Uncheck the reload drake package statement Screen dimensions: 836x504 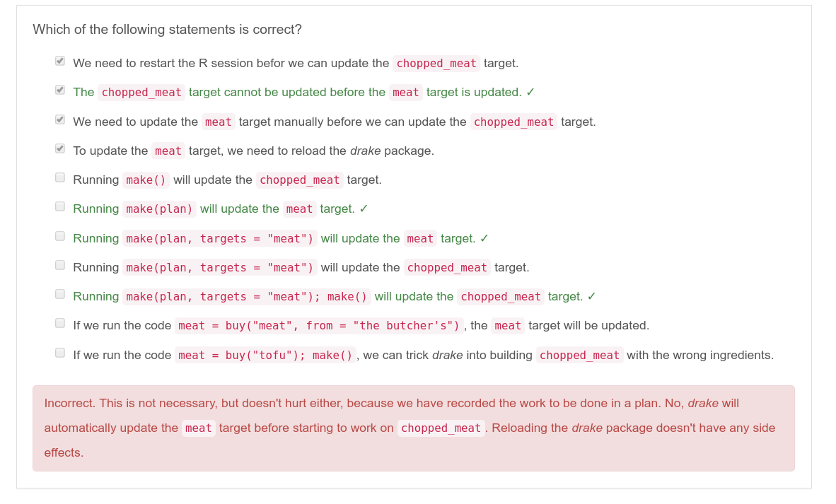point(60,148)
